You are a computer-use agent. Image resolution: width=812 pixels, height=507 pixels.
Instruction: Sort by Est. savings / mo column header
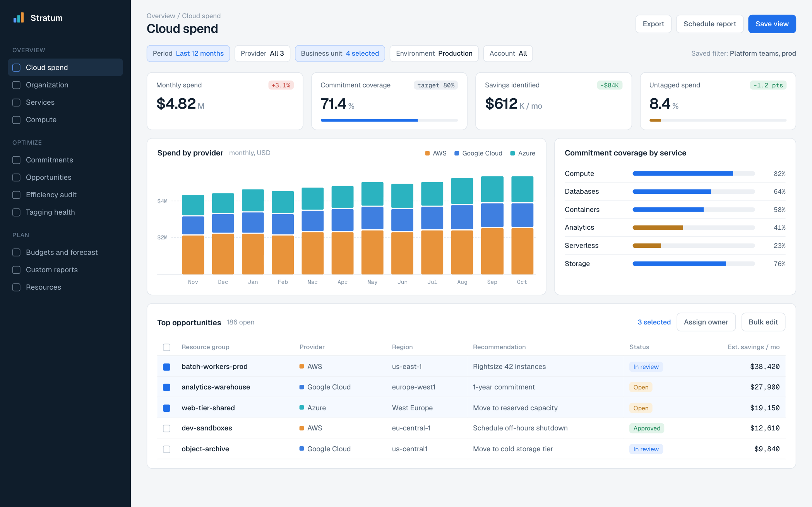(x=753, y=347)
